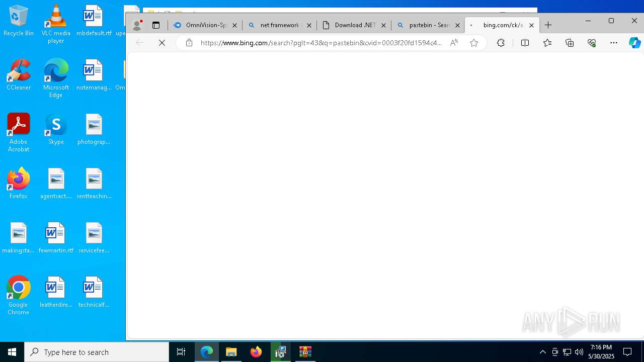Select the mbdefault.rtf file
Viewport: 644px width, 362px height.
point(94,21)
